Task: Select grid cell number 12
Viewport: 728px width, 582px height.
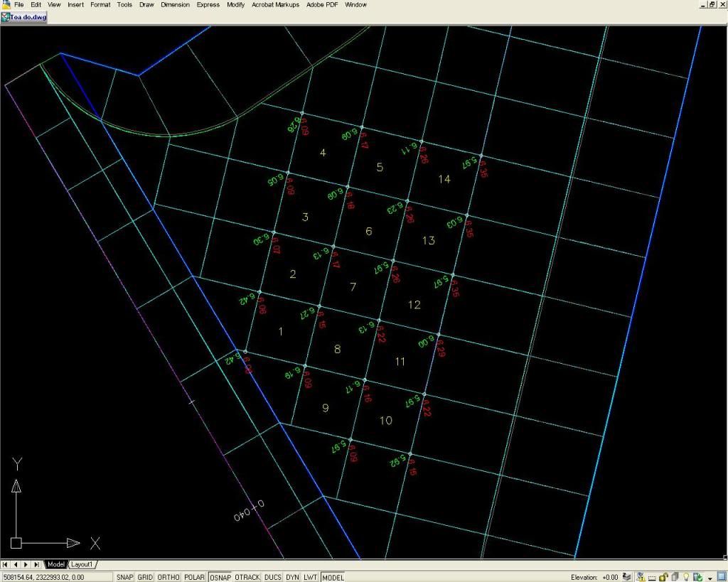Action: (x=414, y=304)
